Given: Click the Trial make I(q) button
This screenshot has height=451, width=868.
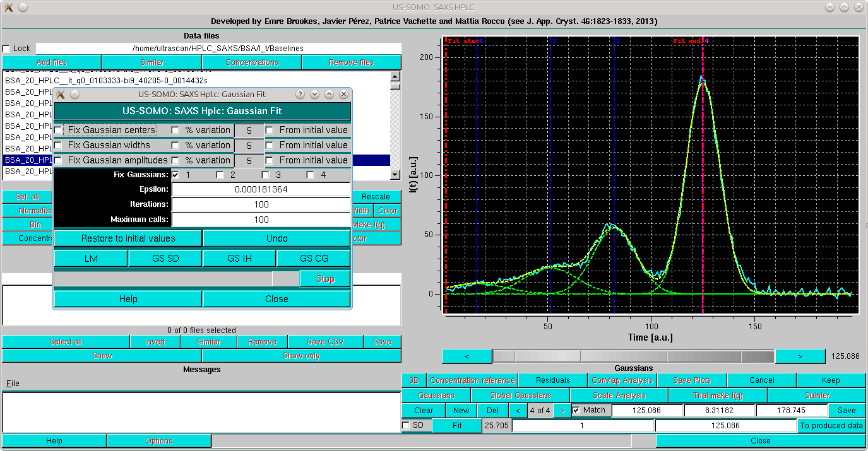Looking at the screenshot, I should [718, 395].
